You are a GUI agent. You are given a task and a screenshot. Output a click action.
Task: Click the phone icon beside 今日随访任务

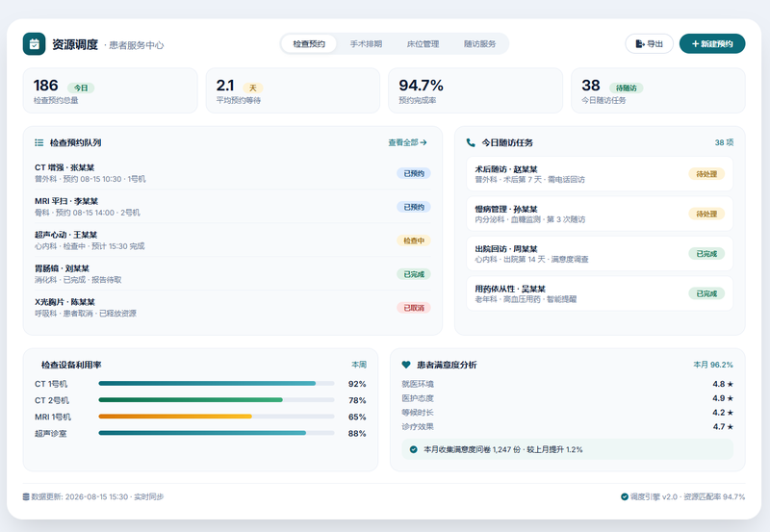click(x=471, y=142)
